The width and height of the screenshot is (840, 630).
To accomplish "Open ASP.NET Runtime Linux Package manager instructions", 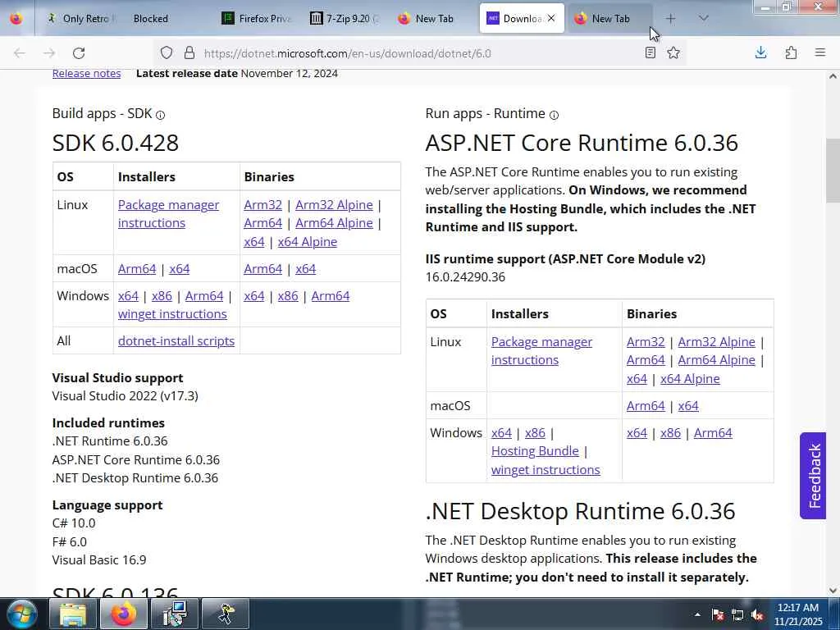I will 541,351.
